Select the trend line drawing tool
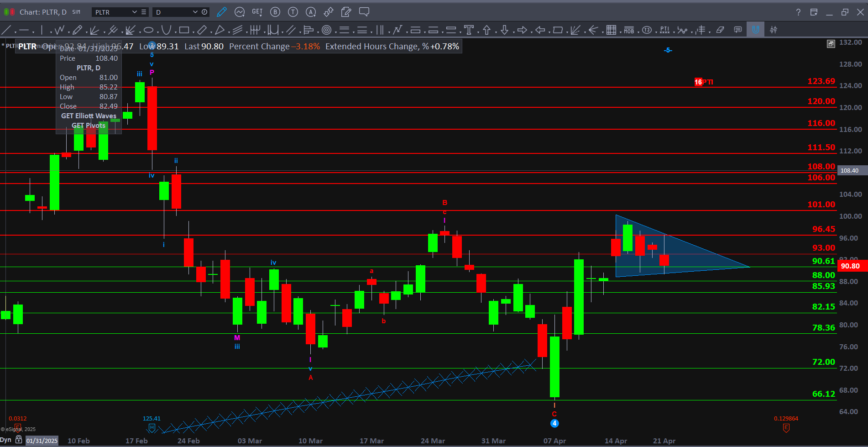868x447 pixels. point(6,30)
